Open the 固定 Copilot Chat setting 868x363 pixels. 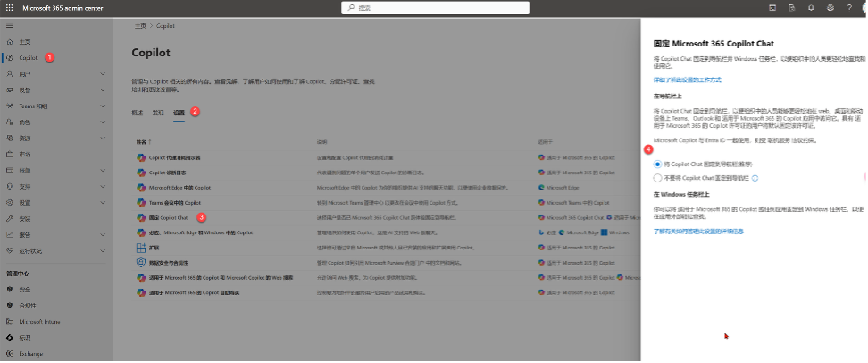click(x=168, y=218)
